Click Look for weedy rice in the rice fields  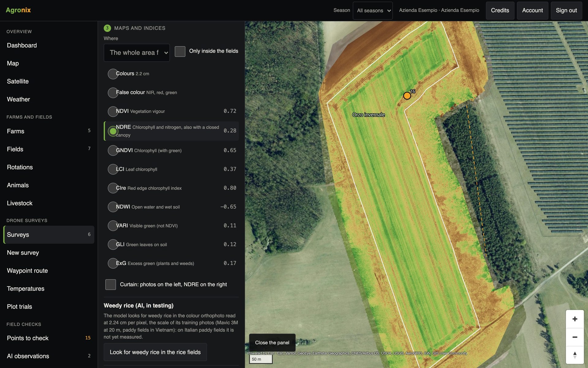point(155,352)
